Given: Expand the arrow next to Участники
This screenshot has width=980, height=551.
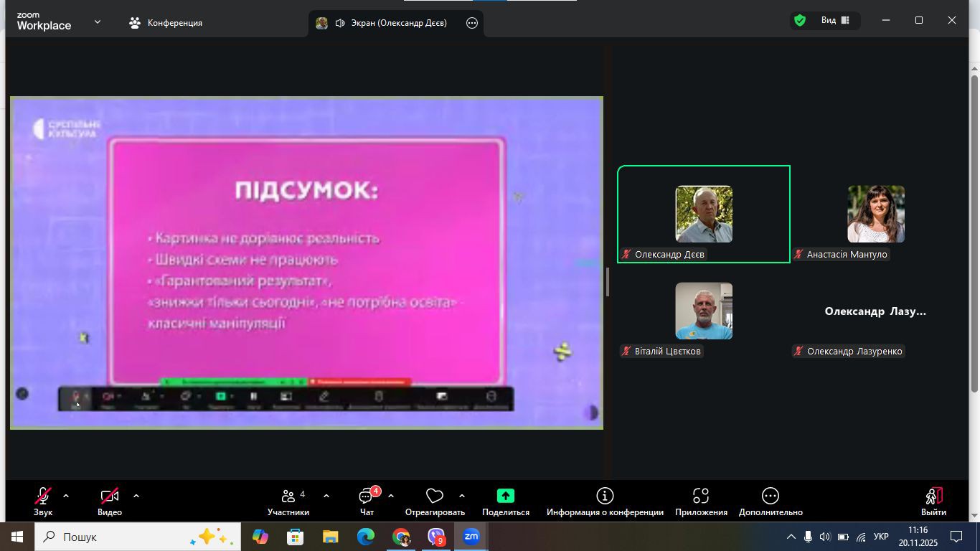Looking at the screenshot, I should (326, 496).
